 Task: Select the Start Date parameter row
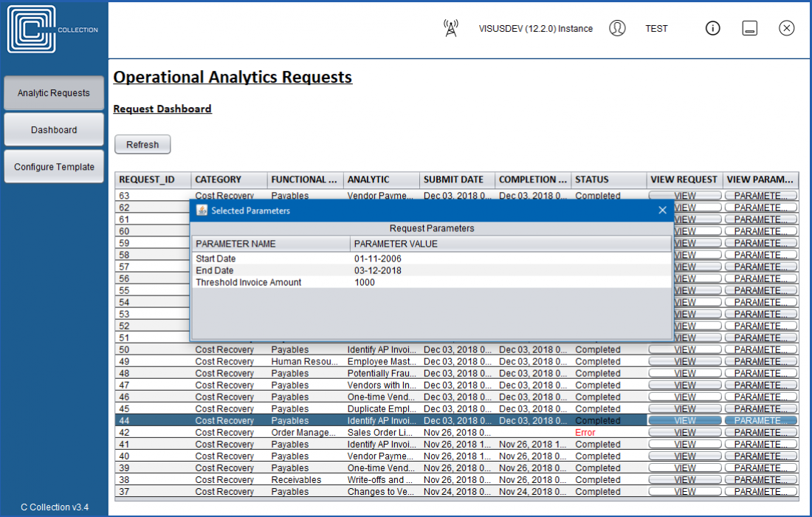pyautogui.click(x=431, y=258)
